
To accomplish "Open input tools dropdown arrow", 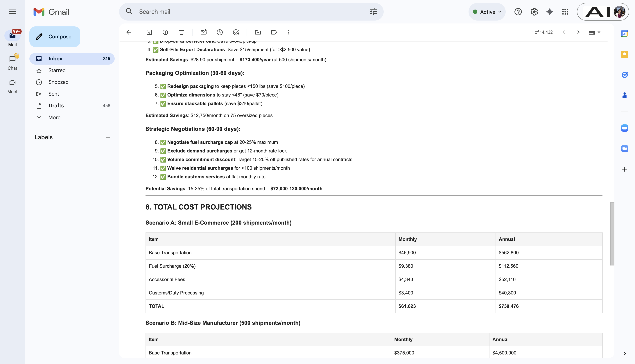I will 599,32.
